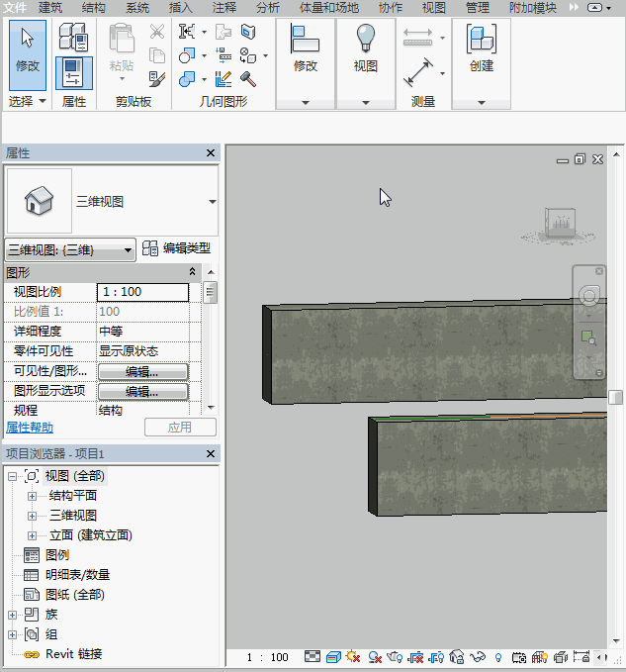Click the visual style cube icon in view control bar
Viewport: 626px width, 672px height.
pos(333,657)
